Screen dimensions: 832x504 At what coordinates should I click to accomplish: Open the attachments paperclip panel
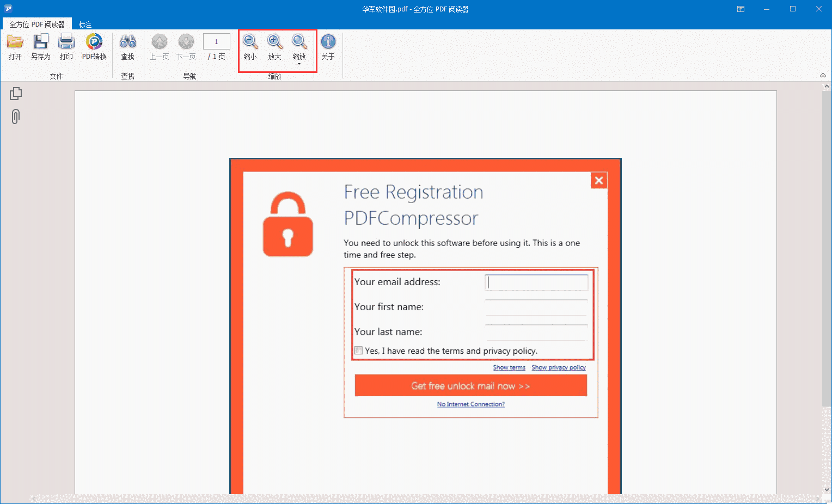[16, 116]
